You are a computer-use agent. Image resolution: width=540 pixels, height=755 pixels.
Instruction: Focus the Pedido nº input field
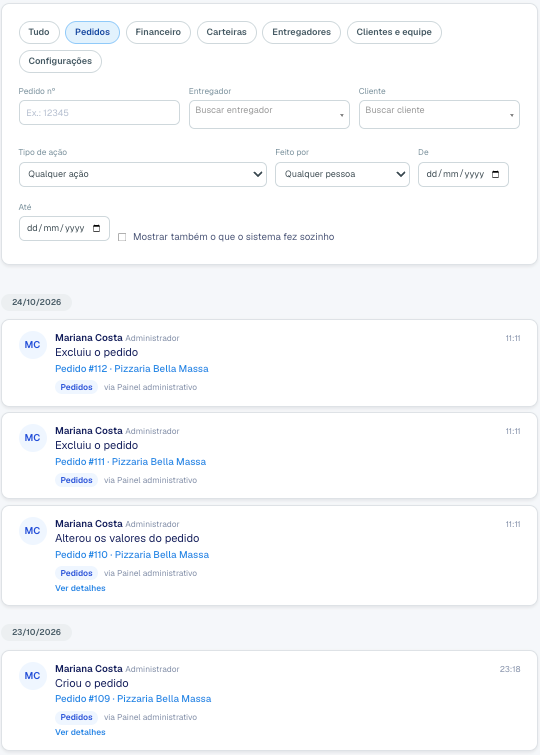coord(99,113)
